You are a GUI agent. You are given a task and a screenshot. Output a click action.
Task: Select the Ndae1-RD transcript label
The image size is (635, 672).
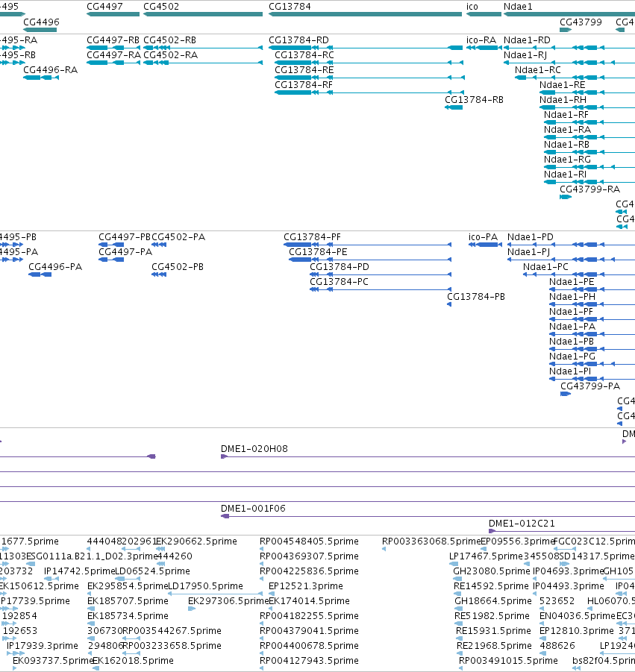click(x=527, y=40)
